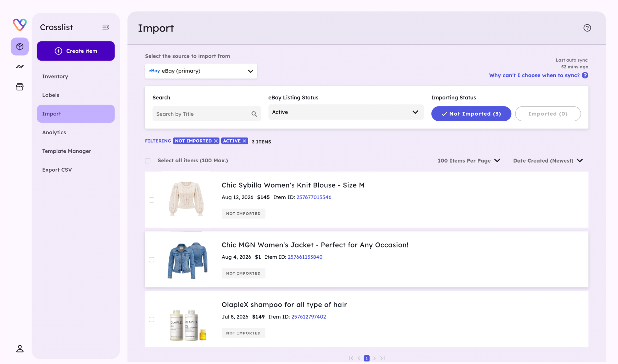Go to Template Manager in sidebar
The height and width of the screenshot is (364, 618).
pos(66,151)
